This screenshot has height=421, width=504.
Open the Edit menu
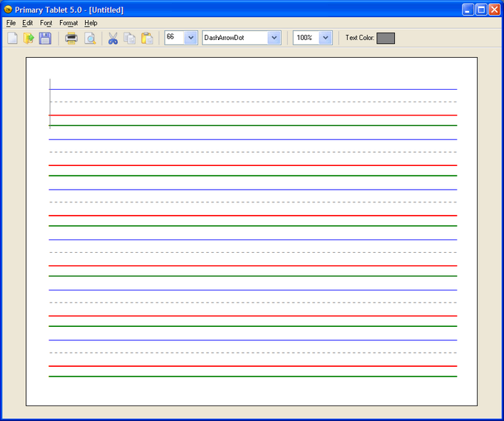(x=27, y=23)
